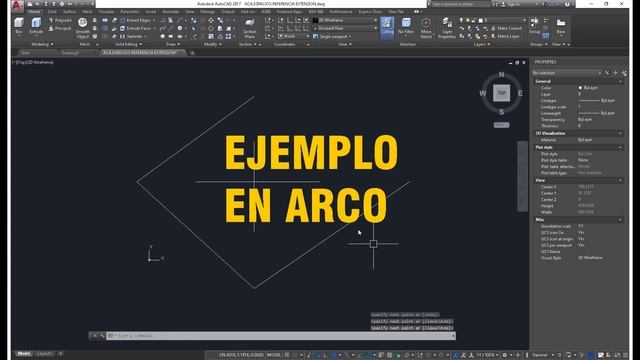Click the Extrude Faces tool
Viewport: 640px width, 360px height.
[136, 28]
